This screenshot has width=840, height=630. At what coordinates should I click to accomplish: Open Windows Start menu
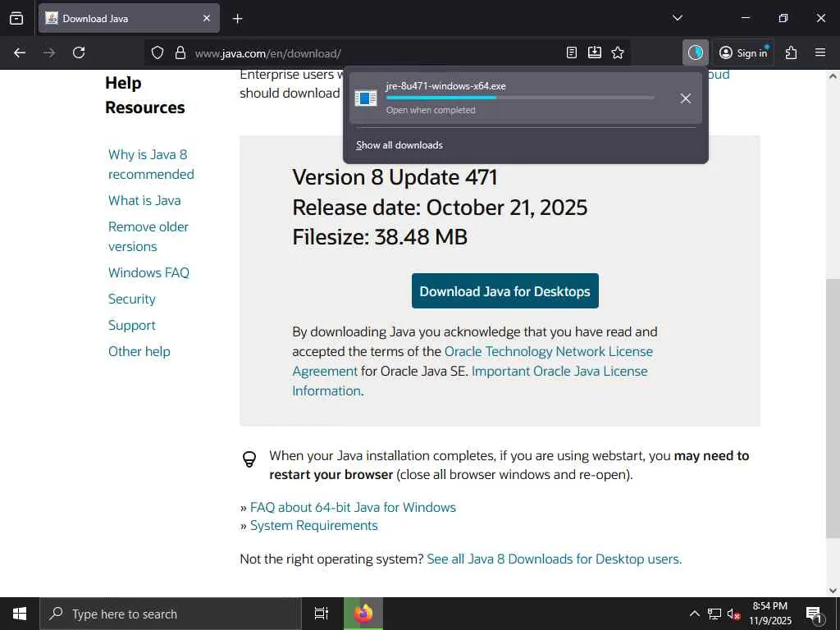[x=20, y=614]
